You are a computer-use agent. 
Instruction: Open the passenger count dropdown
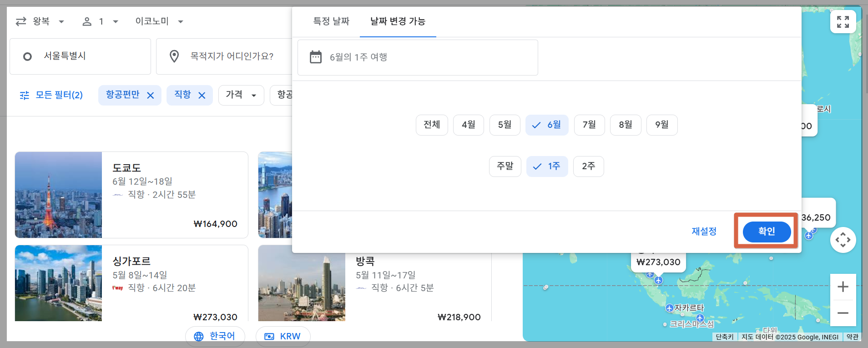(x=100, y=21)
